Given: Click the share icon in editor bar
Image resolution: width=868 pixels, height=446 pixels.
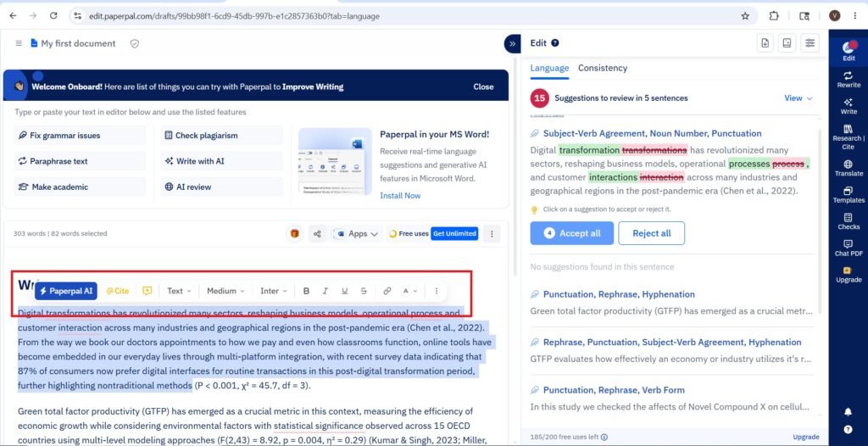Looking at the screenshot, I should click(317, 234).
